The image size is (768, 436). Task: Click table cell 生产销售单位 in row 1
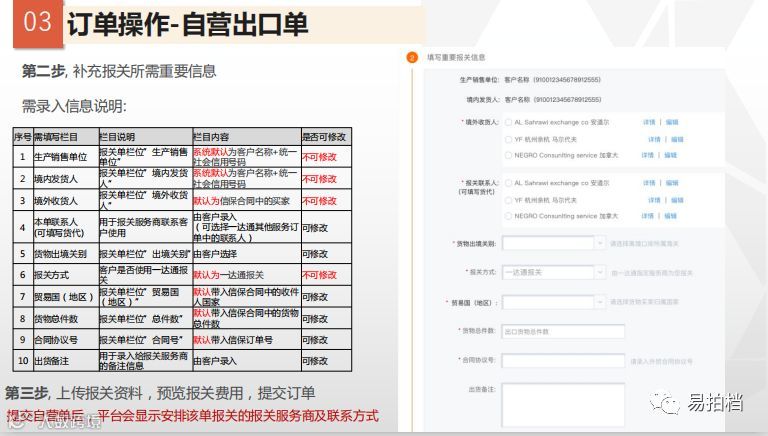point(66,157)
